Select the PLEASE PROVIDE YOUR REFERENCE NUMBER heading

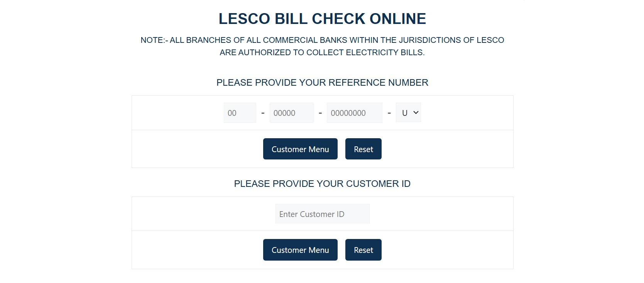pos(322,82)
